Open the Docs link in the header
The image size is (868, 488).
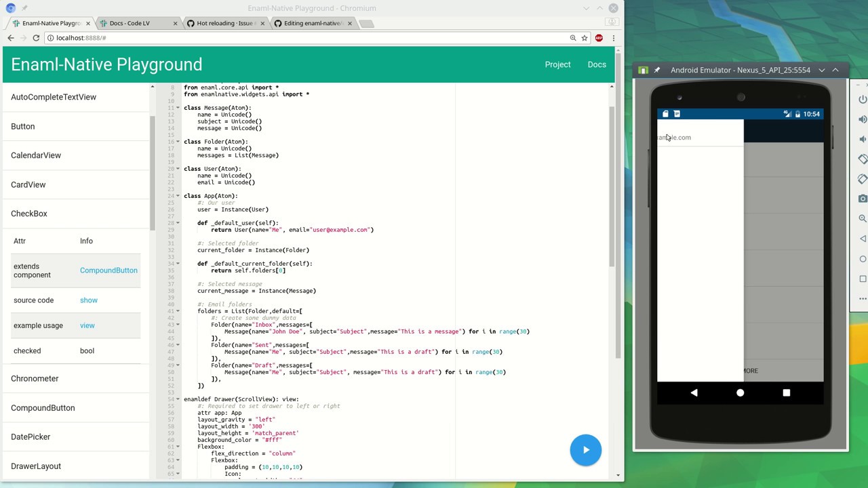click(x=597, y=64)
